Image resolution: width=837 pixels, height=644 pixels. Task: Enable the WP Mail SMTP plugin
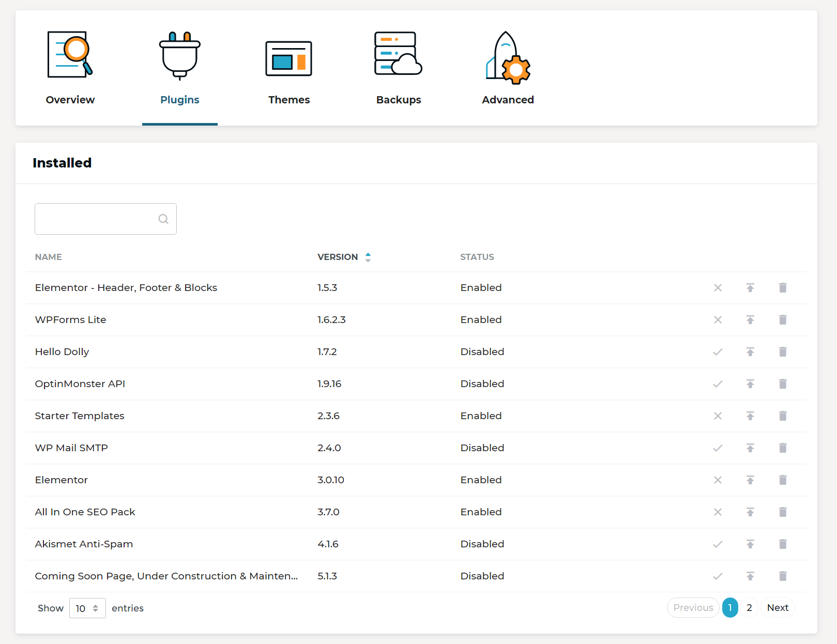pos(718,448)
